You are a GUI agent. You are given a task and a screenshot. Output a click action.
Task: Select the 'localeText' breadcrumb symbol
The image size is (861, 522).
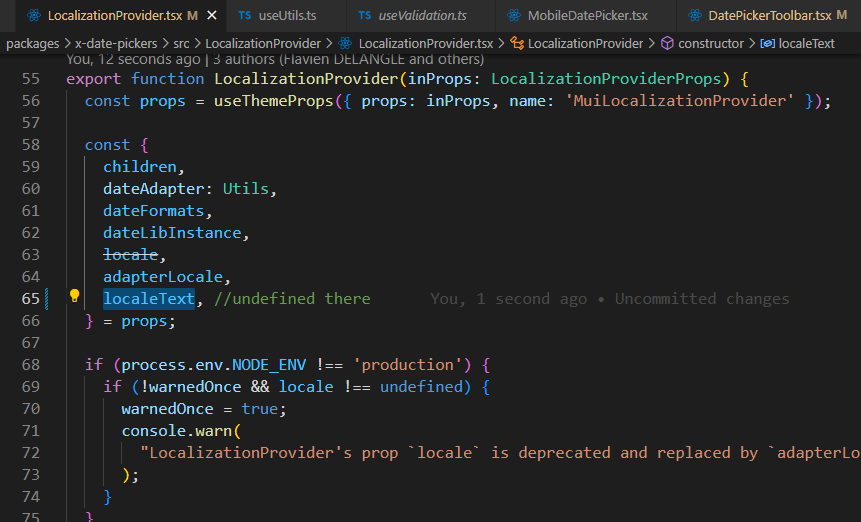point(807,43)
